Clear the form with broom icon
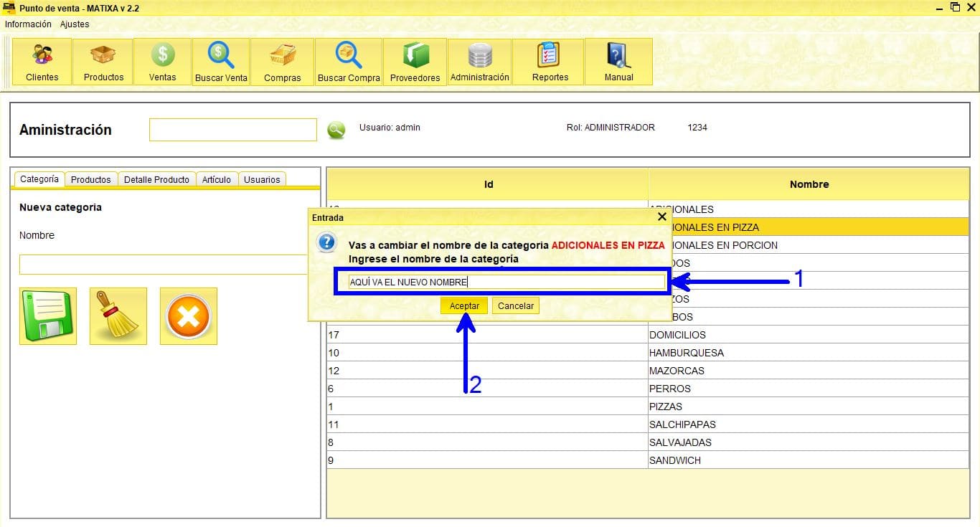The height and width of the screenshot is (527, 980). 118,316
